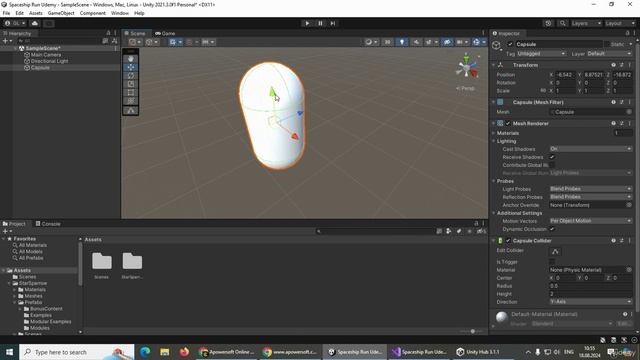Click the Step frame button
The width and height of the screenshot is (640, 360).
point(333,23)
